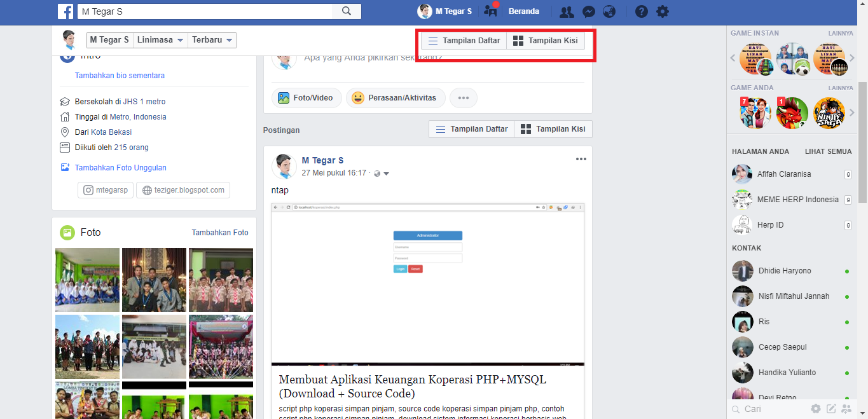Click the Instagram icon beside mtegarsp
Image resolution: width=868 pixels, height=419 pixels.
coord(89,189)
